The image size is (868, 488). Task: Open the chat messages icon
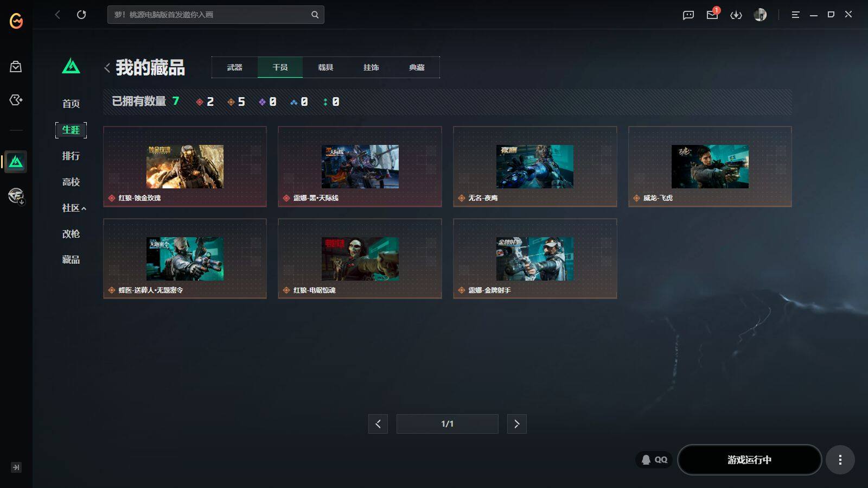(x=688, y=15)
